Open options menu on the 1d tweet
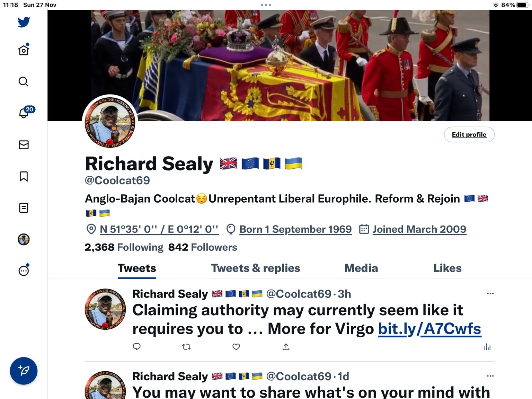The image size is (532, 399). pos(490,376)
